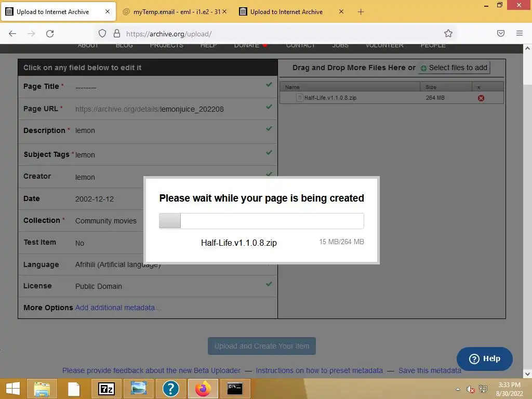Open the Help chat button
Image resolution: width=532 pixels, height=399 pixels.
click(x=485, y=358)
